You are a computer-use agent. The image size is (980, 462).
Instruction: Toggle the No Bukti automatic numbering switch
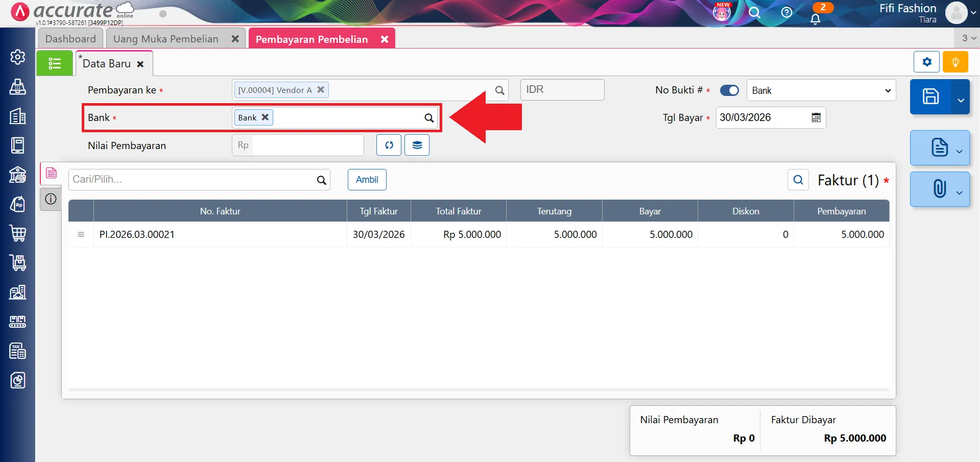[729, 90]
